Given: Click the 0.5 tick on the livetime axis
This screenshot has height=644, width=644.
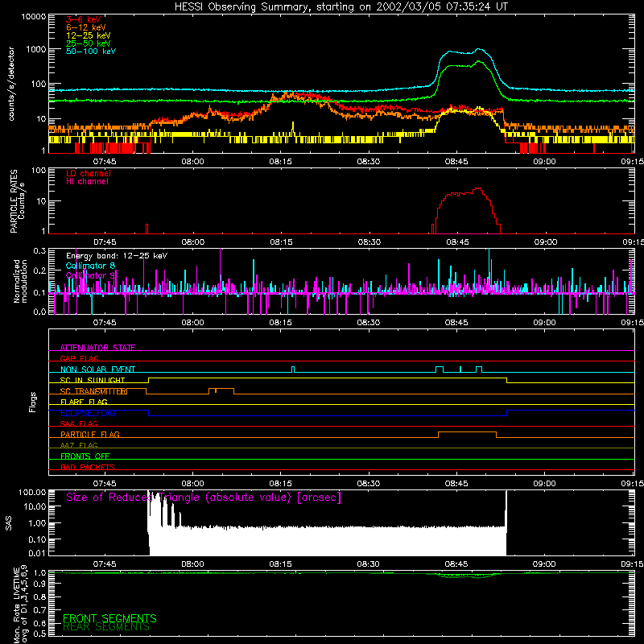Looking at the screenshot, I should point(39,634).
